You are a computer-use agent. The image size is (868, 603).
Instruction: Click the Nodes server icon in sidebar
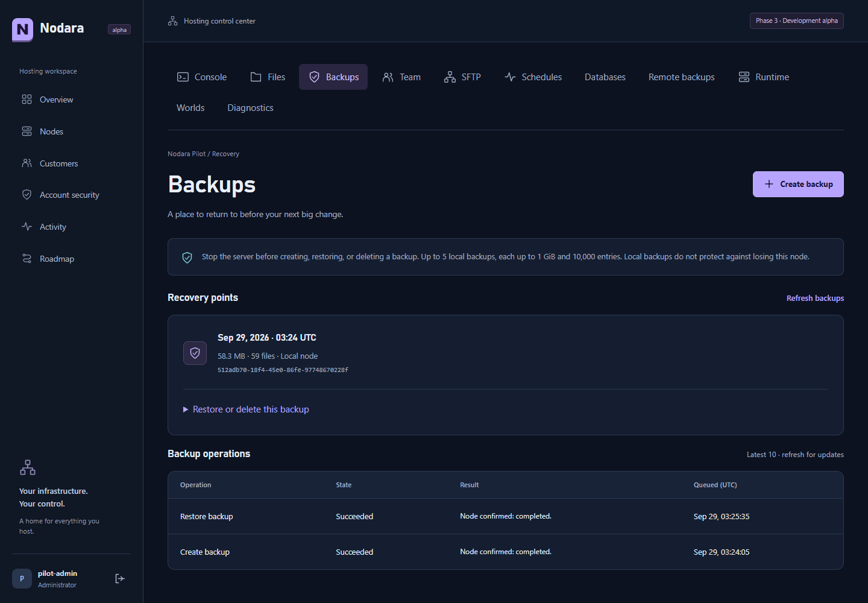[27, 131]
